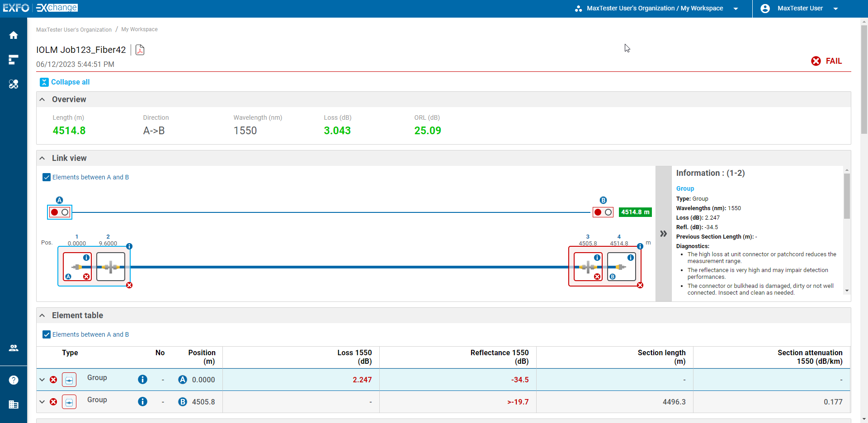
Task: Open the My Workspace organization selector menu
Action: [x=736, y=8]
